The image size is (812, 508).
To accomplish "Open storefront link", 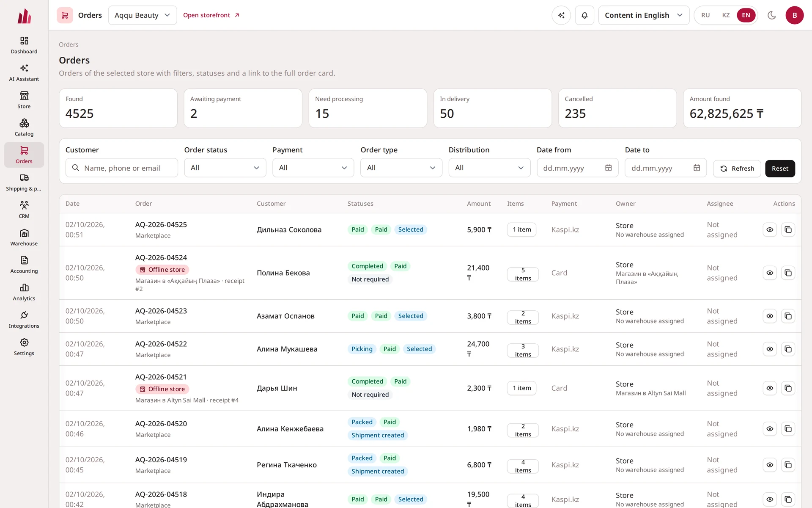I will 211,15.
